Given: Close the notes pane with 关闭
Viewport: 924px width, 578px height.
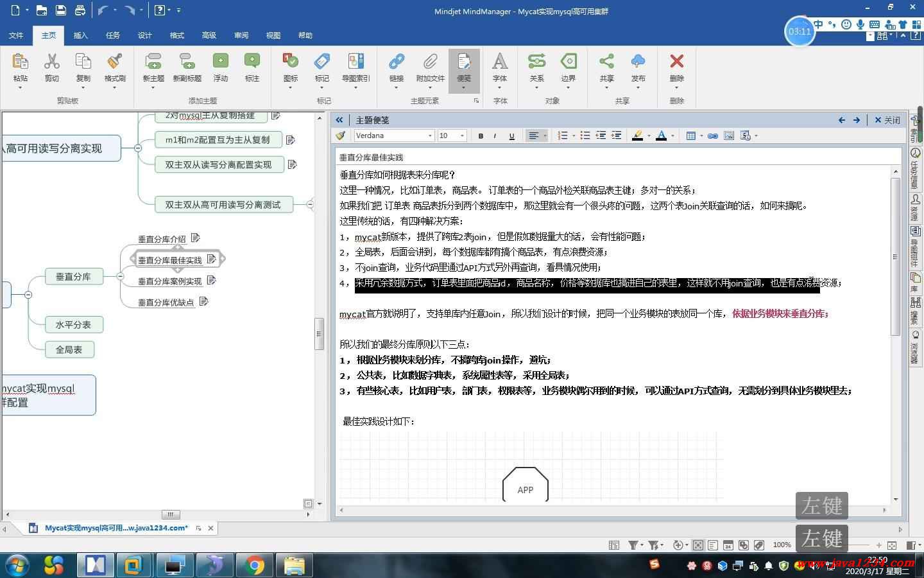Looking at the screenshot, I should point(887,120).
